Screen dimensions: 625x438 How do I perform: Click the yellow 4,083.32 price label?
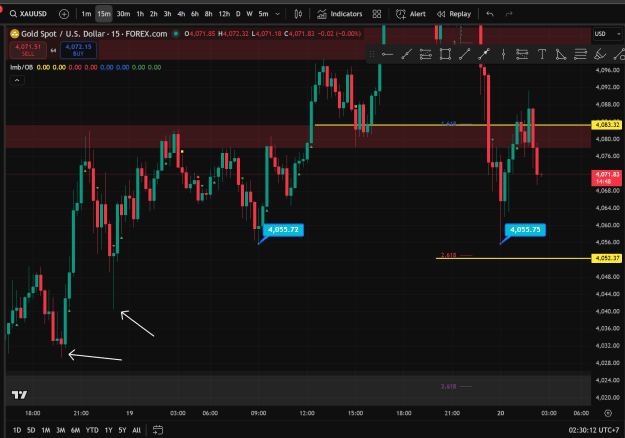pos(607,125)
